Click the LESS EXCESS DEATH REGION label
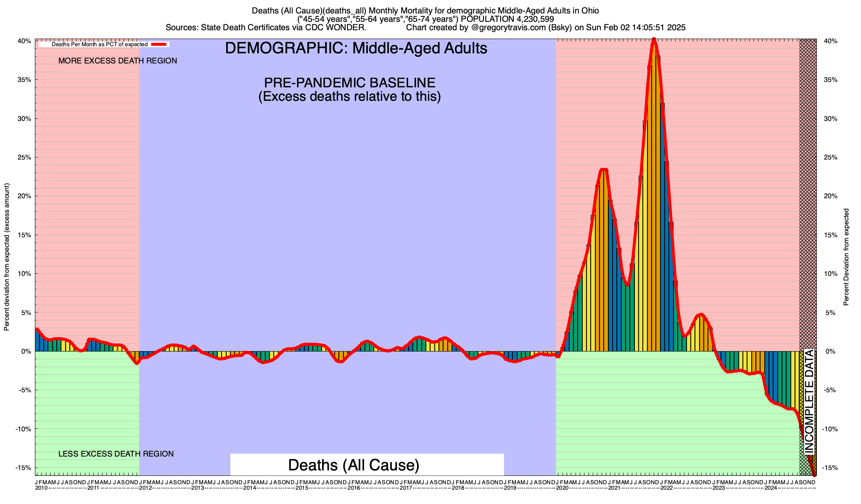 tap(116, 454)
